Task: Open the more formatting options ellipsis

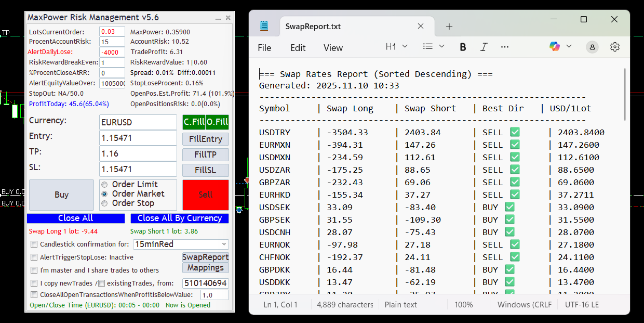Action: (504, 47)
